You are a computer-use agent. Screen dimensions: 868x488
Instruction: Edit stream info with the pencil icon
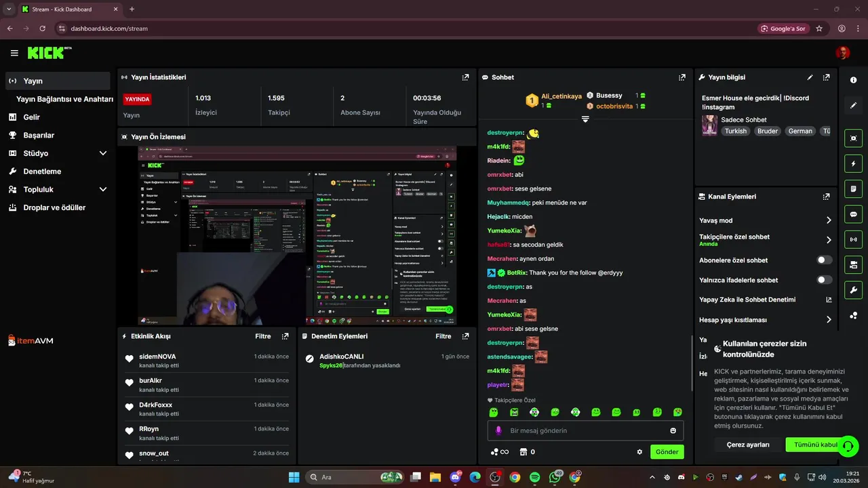[x=810, y=77]
